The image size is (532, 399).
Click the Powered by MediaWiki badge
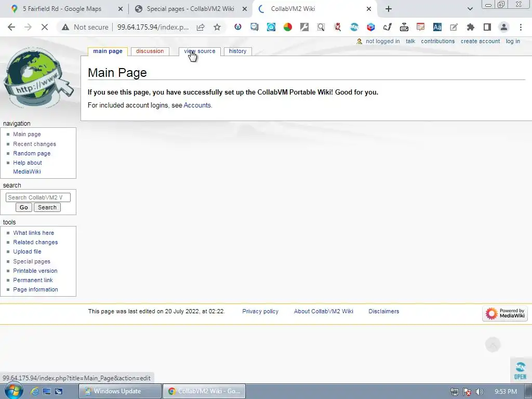pyautogui.click(x=505, y=313)
